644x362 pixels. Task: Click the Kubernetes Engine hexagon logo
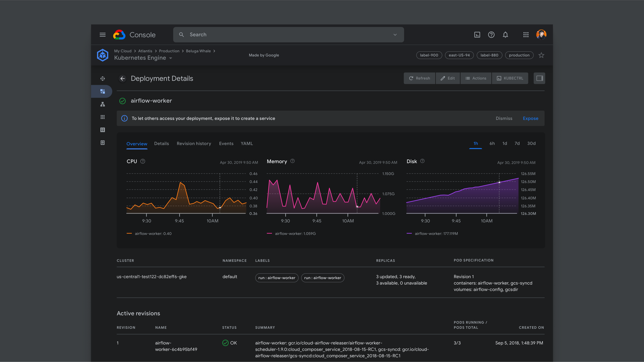tap(102, 55)
